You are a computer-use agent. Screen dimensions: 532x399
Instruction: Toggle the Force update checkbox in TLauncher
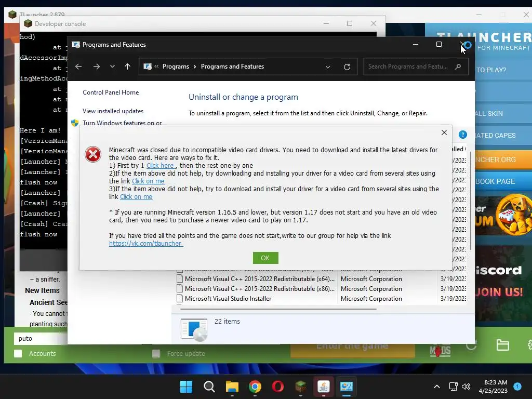point(156,354)
